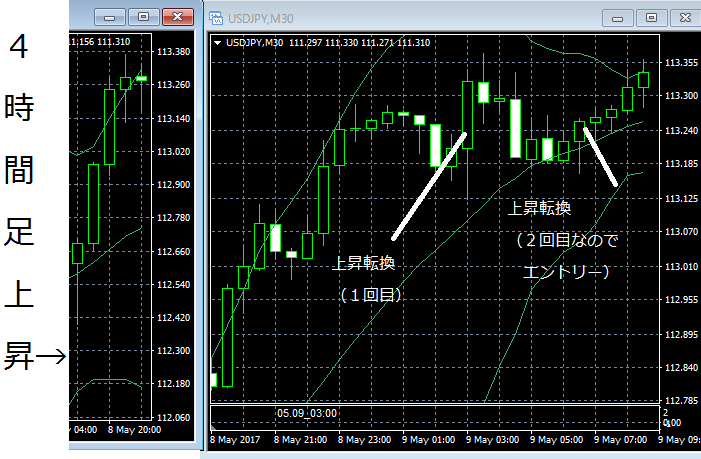The height and width of the screenshot is (459, 701).
Task: Close the USDJPY,M30 chart window
Action: click(x=685, y=18)
